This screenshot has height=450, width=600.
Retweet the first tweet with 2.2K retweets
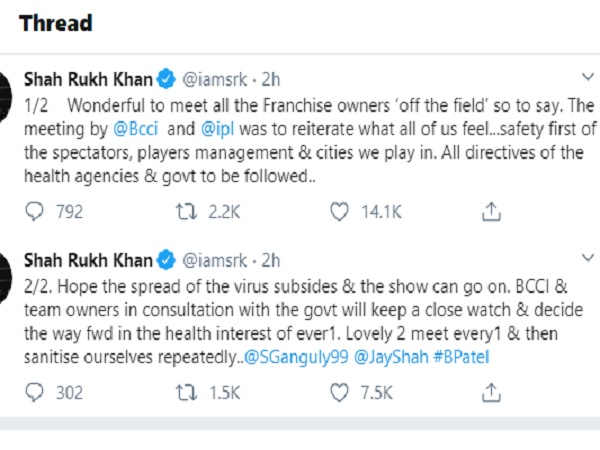click(185, 212)
